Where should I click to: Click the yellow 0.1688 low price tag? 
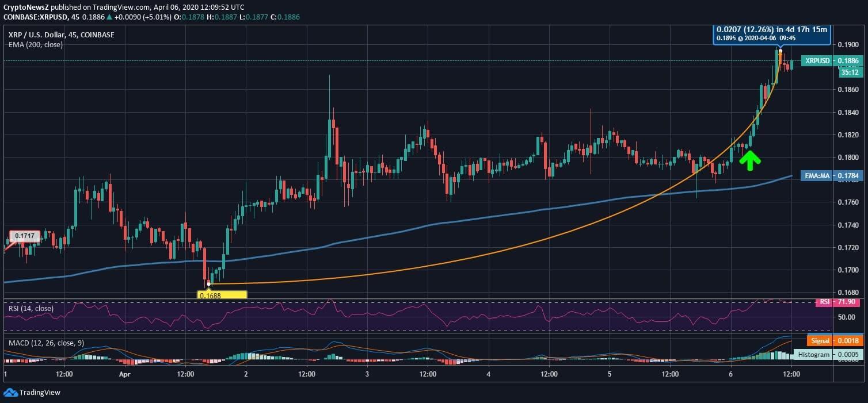click(222, 295)
